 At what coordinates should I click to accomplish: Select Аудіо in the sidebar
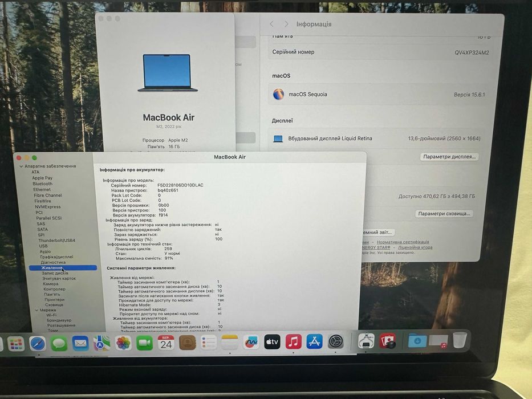pyautogui.click(x=45, y=251)
